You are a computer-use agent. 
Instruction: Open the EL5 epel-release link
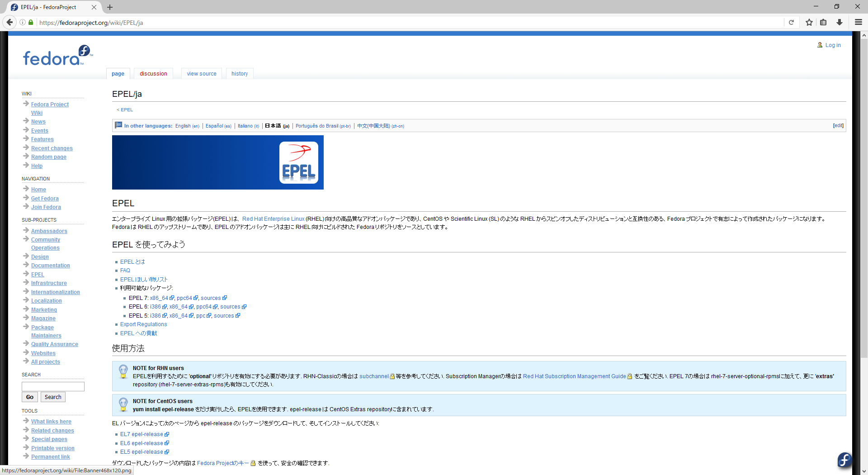click(x=142, y=452)
